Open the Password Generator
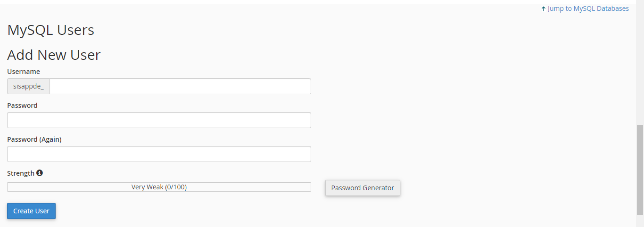This screenshot has width=644, height=227. click(x=363, y=188)
